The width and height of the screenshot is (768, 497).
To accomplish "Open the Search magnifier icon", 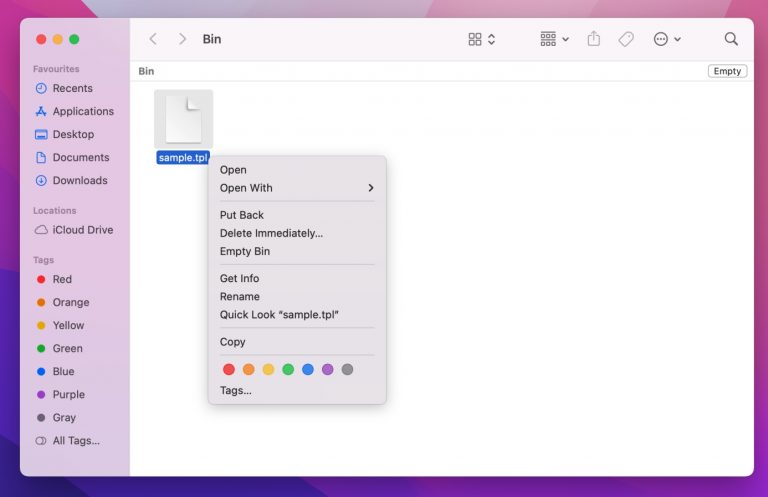I will (731, 39).
